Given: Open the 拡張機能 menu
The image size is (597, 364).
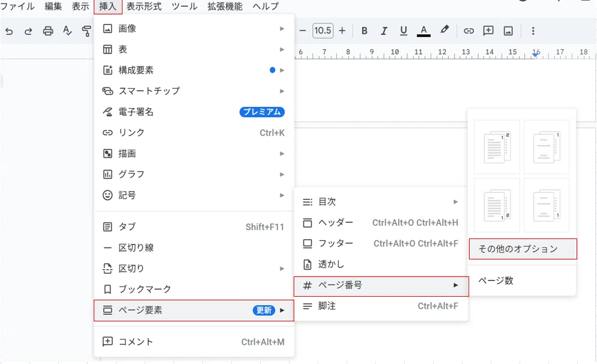Looking at the screenshot, I should click(x=225, y=7).
